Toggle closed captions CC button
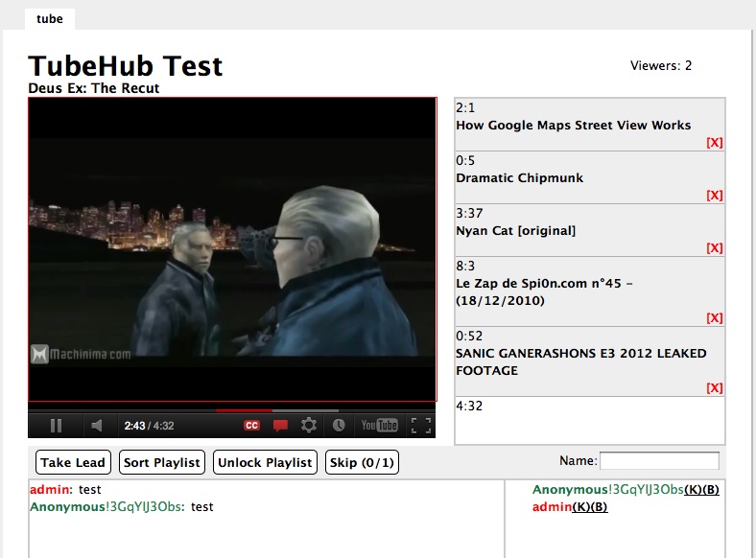This screenshot has height=558, width=756. pyautogui.click(x=252, y=426)
